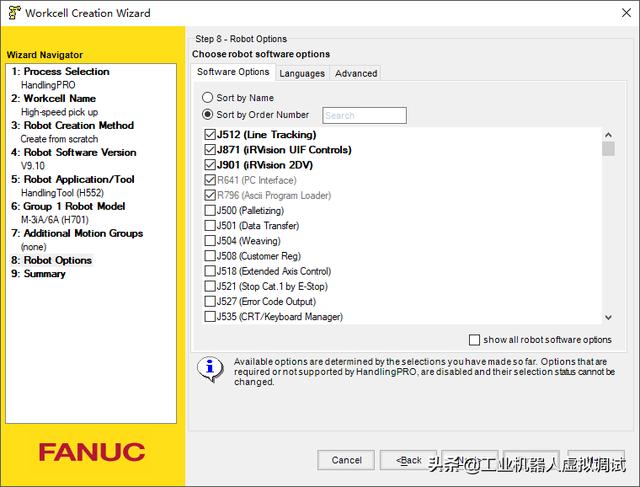Viewport: 640px width, 487px height.
Task: Tick J527 (Error Code Output)
Action: (210, 301)
